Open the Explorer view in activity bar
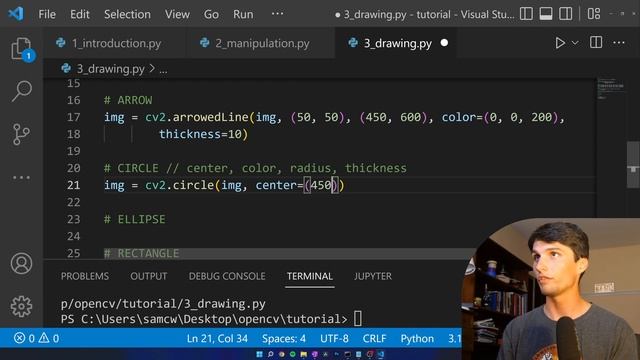 click(21, 49)
